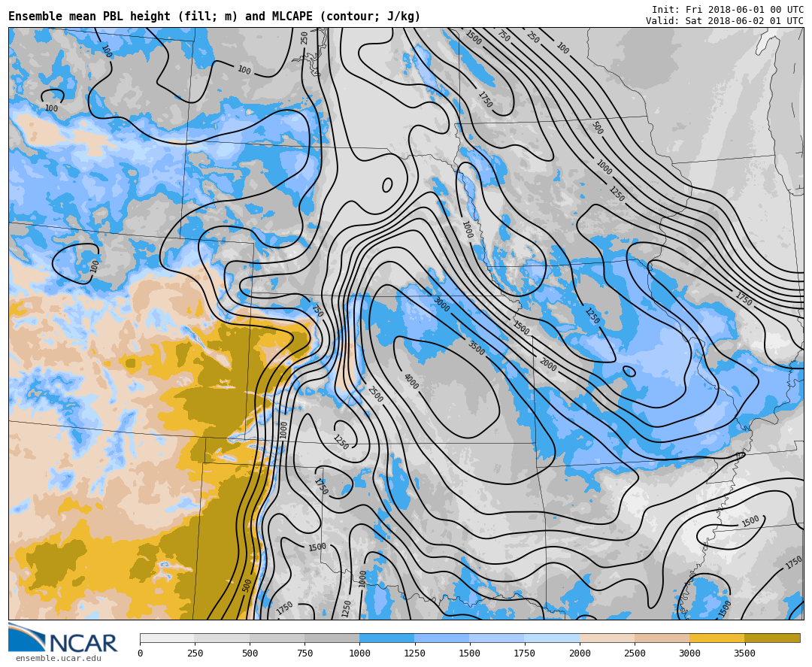812x667 pixels.
Task: Click the plot title about PBL height
Action: pyautogui.click(x=214, y=17)
